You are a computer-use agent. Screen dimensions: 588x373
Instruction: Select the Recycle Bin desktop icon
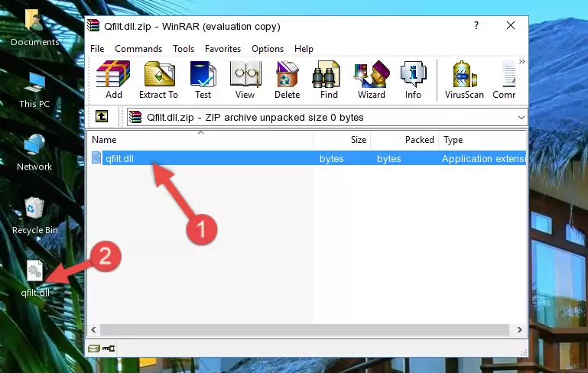pyautogui.click(x=35, y=216)
